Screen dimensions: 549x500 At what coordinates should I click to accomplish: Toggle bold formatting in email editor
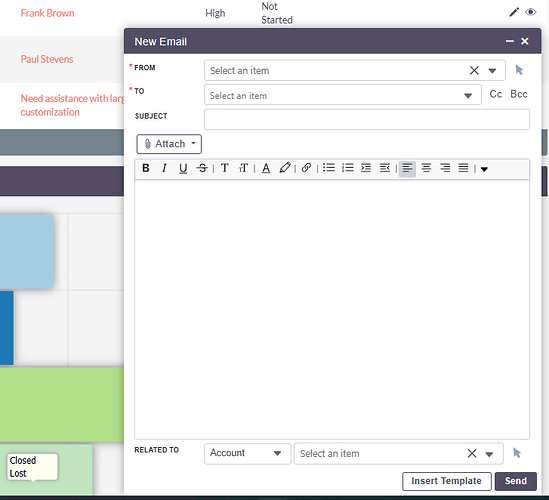146,168
